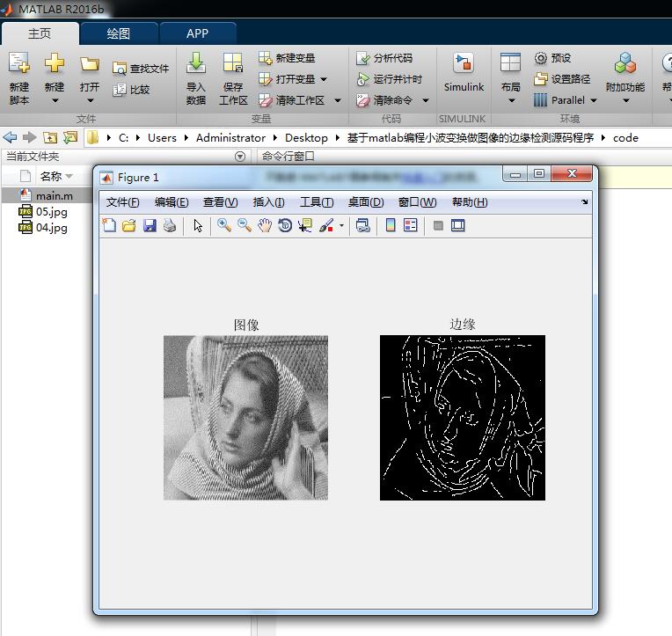Screen dimensions: 672x636
Task: Click Compare (比较) in the file section
Action: click(131, 90)
